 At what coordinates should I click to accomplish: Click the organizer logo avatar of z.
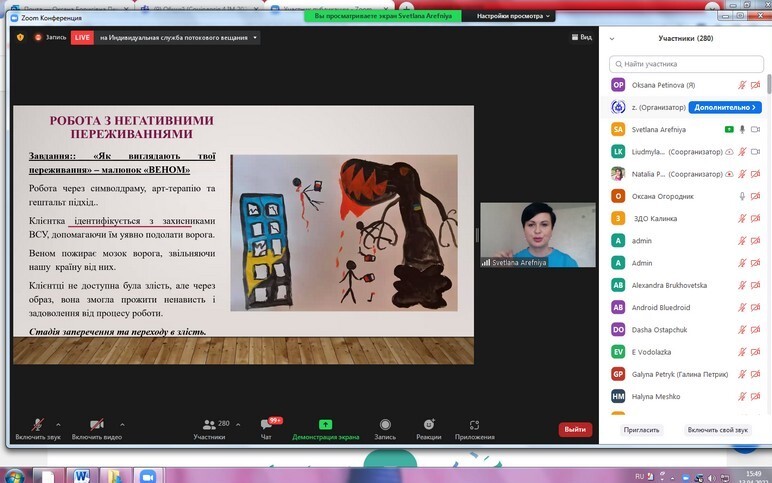618,107
